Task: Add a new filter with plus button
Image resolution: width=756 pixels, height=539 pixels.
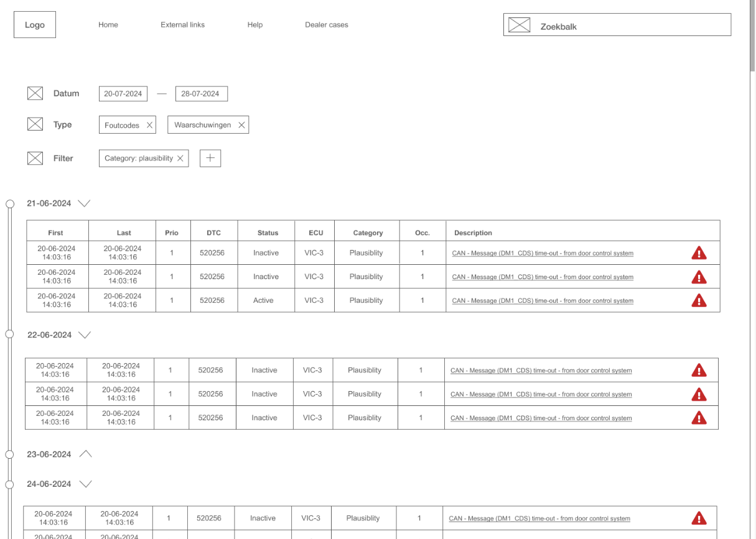Action: tap(210, 159)
